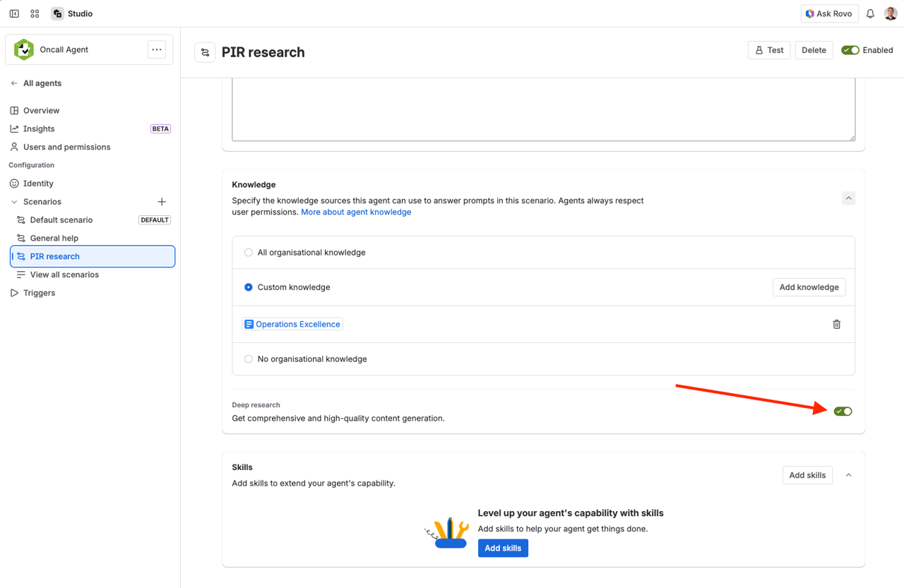Screen dimensions: 904x588
Task: Click the Identity smiley icon
Action: (16, 183)
